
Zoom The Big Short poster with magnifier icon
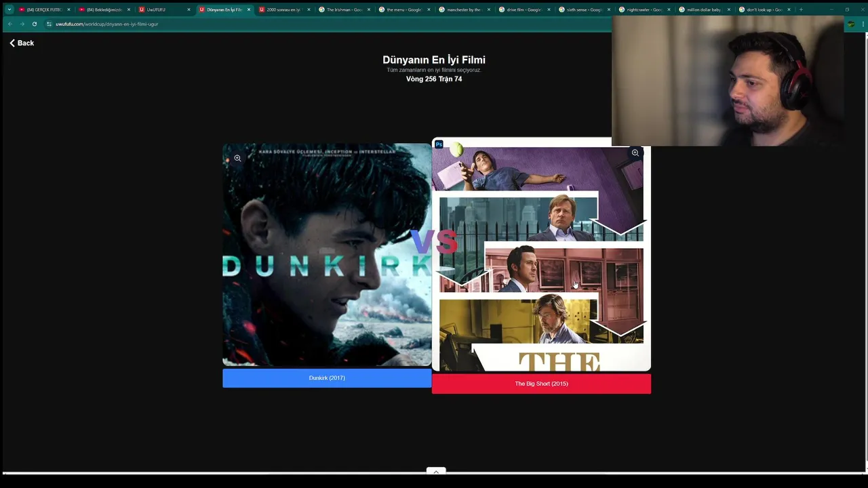point(635,152)
